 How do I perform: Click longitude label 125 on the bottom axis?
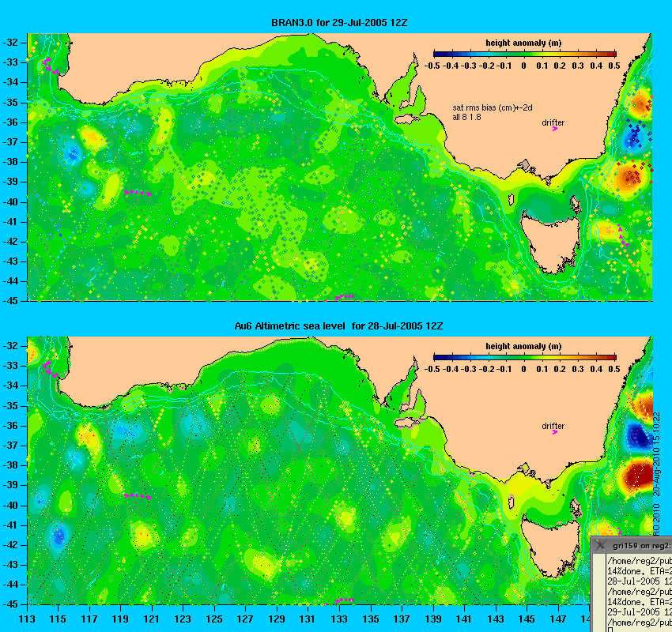click(214, 619)
